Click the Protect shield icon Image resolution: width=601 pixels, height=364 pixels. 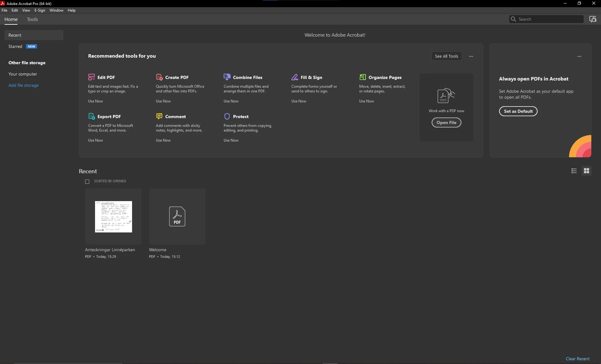(x=227, y=116)
